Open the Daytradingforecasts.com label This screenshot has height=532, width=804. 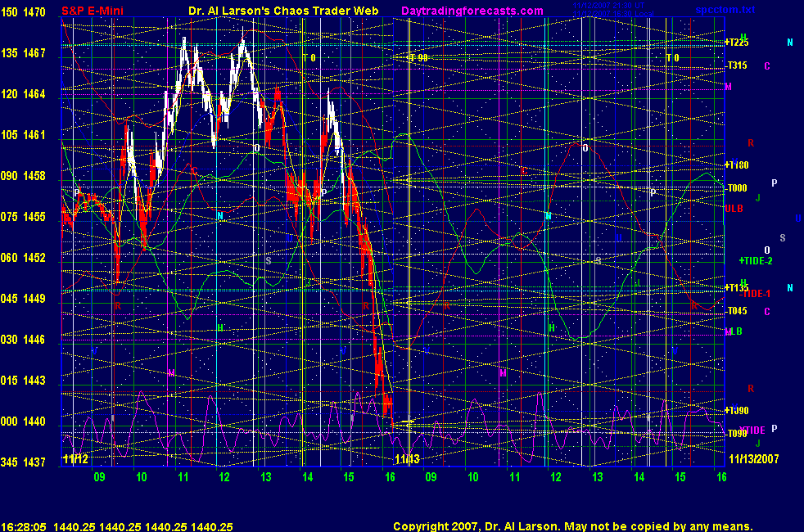click(472, 11)
